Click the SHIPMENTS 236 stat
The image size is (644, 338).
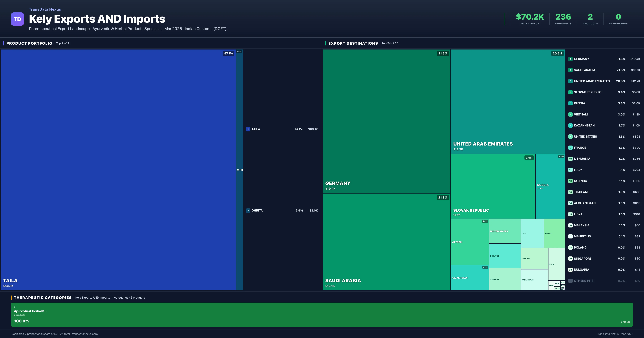[563, 19]
